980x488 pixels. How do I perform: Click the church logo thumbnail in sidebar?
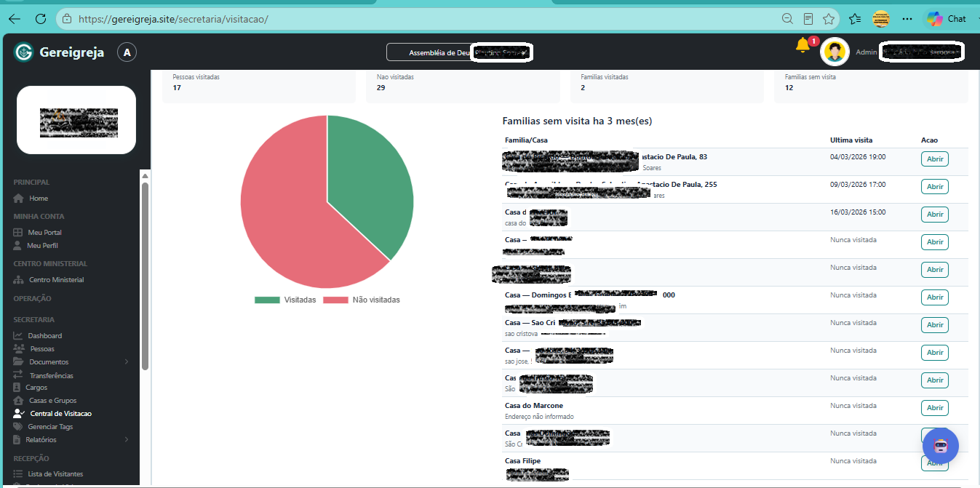[x=76, y=120]
